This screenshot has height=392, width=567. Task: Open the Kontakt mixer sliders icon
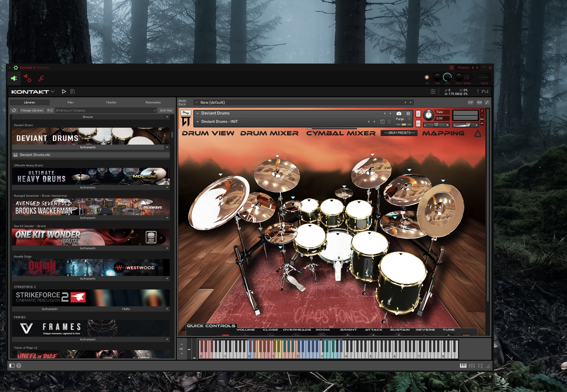point(433,91)
